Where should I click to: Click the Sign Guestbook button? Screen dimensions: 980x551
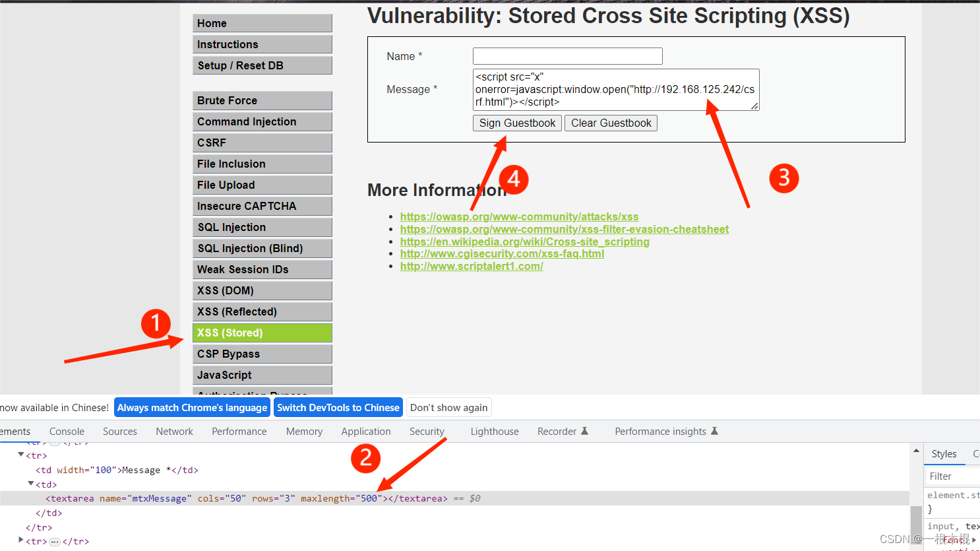click(517, 123)
